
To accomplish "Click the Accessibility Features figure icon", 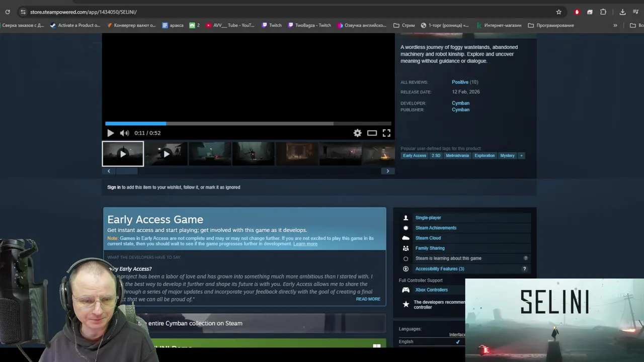I will coord(406,269).
